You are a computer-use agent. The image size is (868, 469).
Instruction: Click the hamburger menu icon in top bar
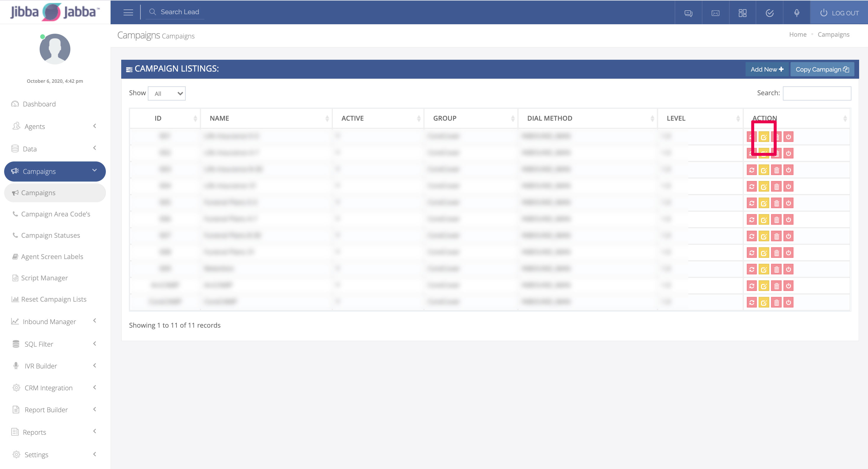(x=128, y=12)
